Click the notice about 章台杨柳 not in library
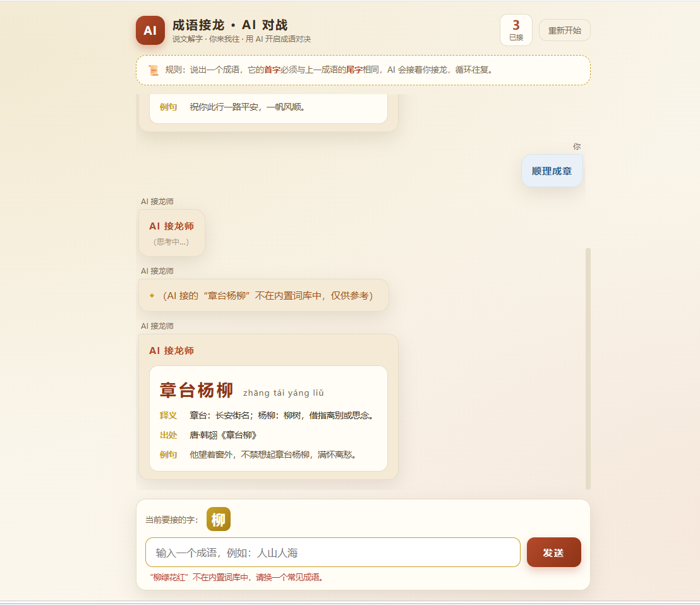Viewport: 700px width, 605px height. (x=263, y=295)
